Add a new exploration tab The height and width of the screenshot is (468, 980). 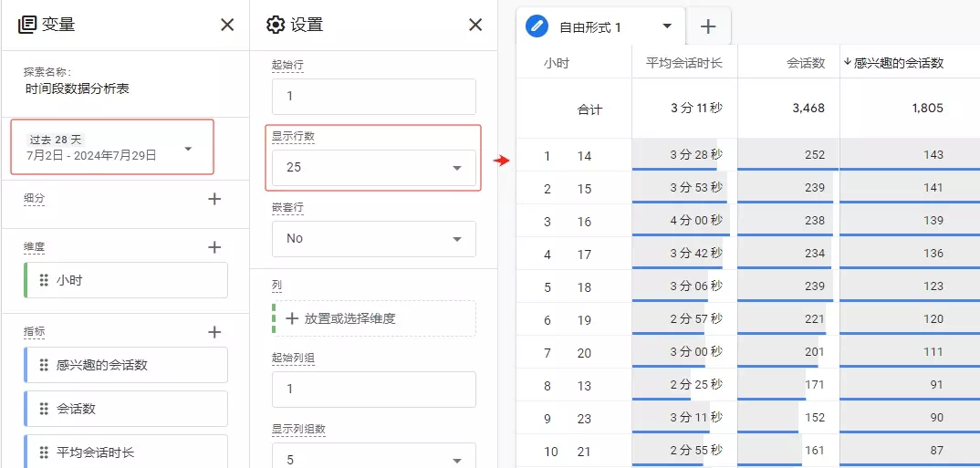707,26
